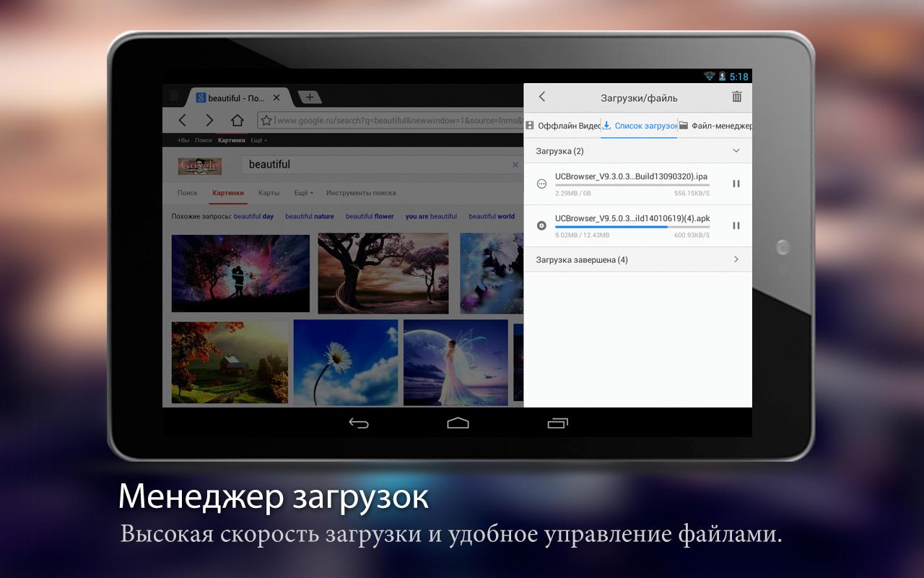Expand the Загрузка завершена (4) section

[736, 259]
